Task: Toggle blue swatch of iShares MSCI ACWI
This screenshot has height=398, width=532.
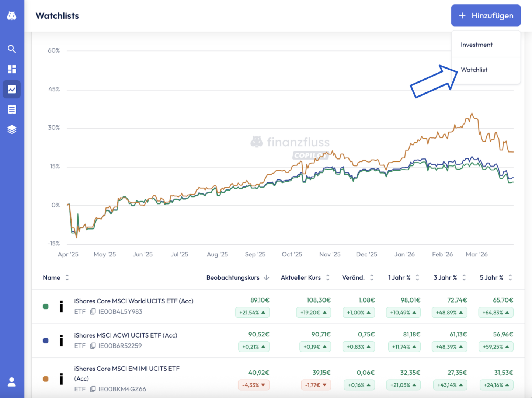Action: [x=46, y=341]
